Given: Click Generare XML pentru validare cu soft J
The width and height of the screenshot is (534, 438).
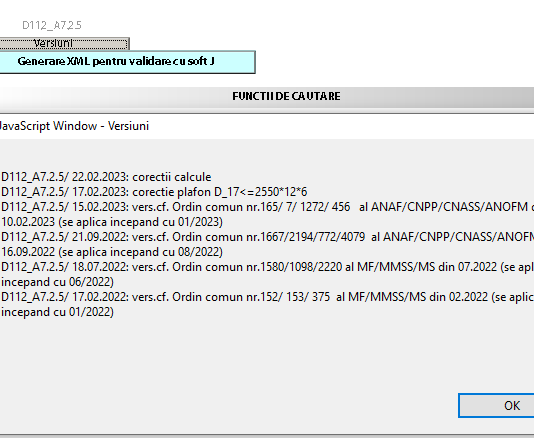Looking at the screenshot, I should point(128,62).
